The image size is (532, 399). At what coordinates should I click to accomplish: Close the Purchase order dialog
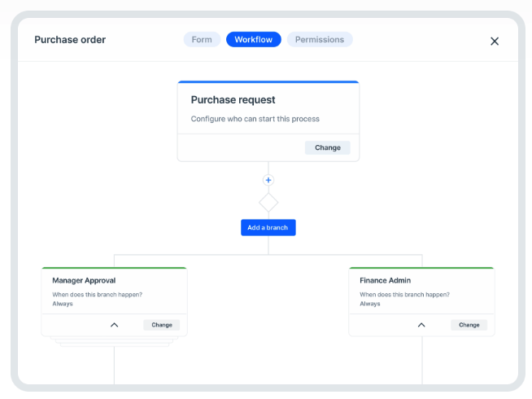(494, 42)
